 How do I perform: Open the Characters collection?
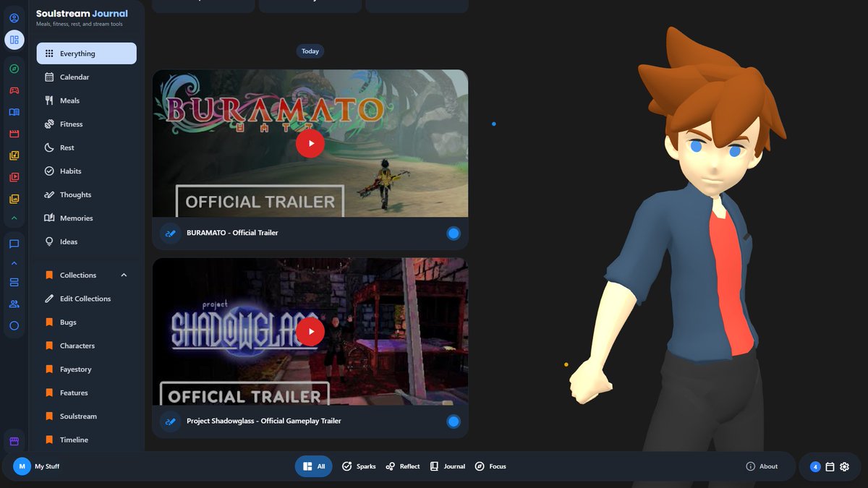click(87, 346)
